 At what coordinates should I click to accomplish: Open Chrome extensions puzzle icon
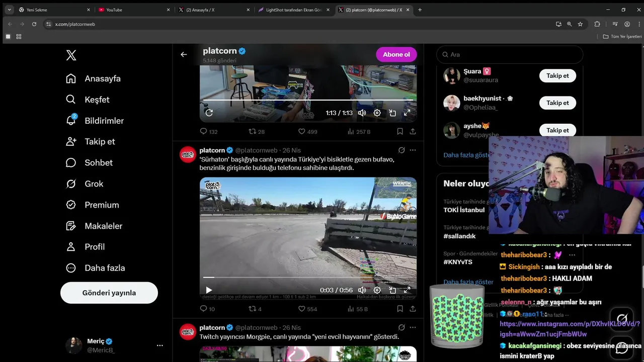point(597,24)
